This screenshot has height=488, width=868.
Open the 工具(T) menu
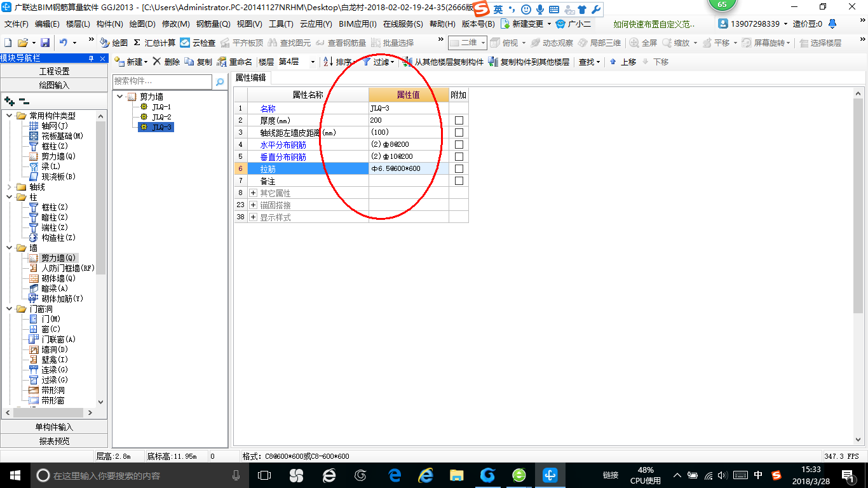pyautogui.click(x=281, y=24)
